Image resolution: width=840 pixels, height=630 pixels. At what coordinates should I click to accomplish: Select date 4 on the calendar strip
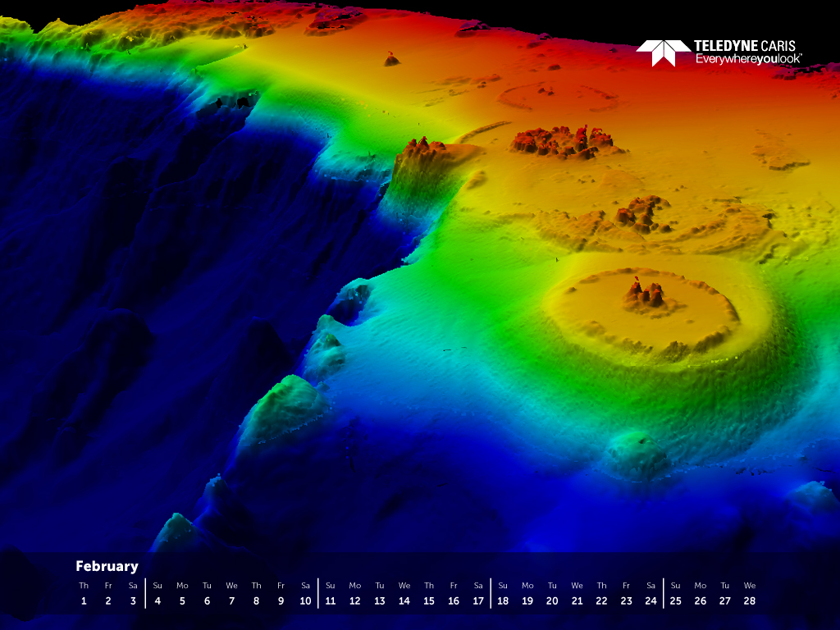click(x=157, y=600)
